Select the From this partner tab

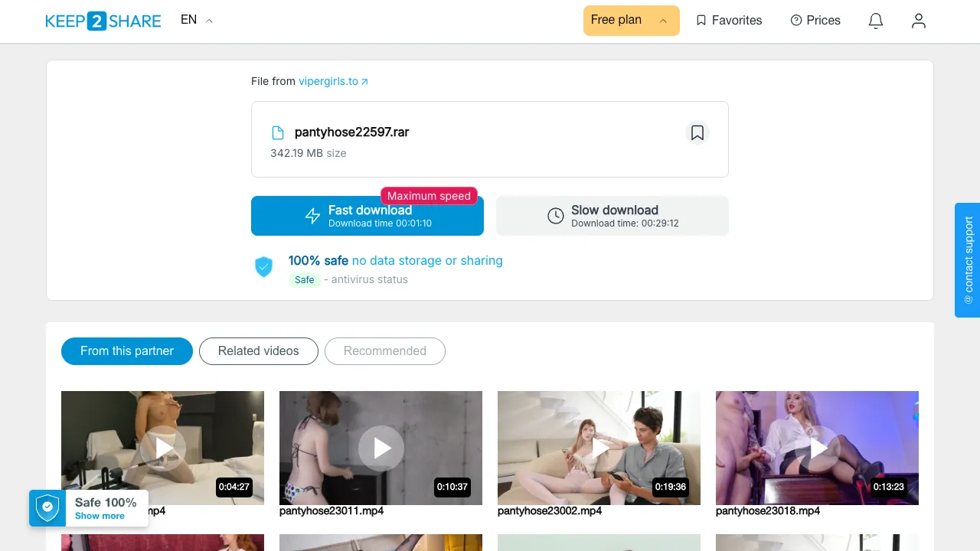click(127, 351)
